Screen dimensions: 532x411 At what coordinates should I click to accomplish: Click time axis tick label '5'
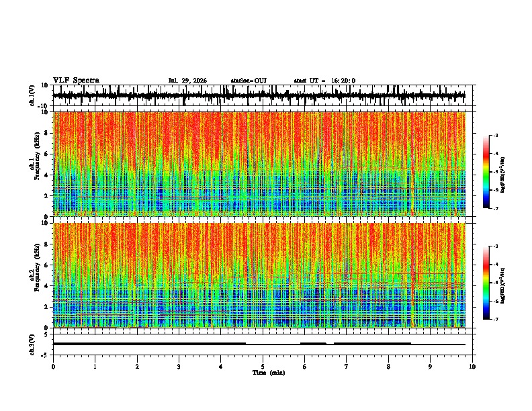coord(263,367)
